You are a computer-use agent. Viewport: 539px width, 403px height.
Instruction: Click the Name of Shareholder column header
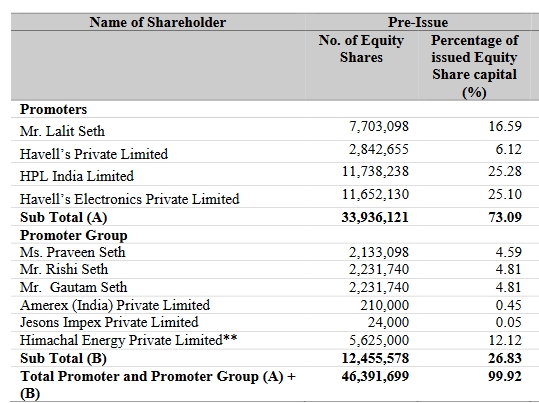[158, 22]
